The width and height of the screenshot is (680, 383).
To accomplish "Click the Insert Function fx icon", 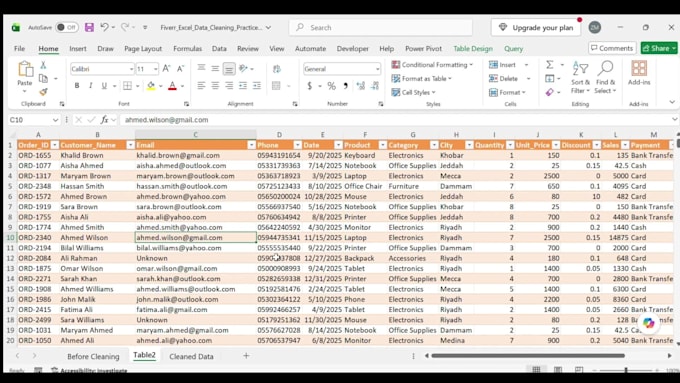I will click(x=105, y=119).
